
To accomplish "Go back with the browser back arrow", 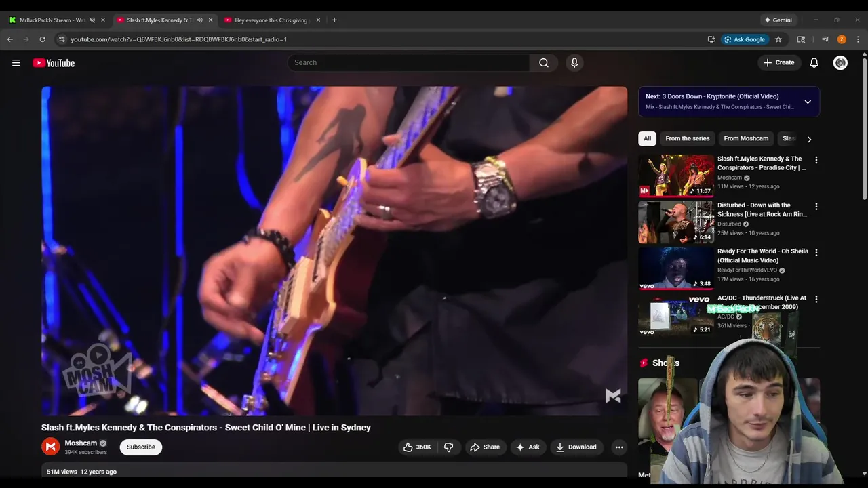I will coord(10,39).
